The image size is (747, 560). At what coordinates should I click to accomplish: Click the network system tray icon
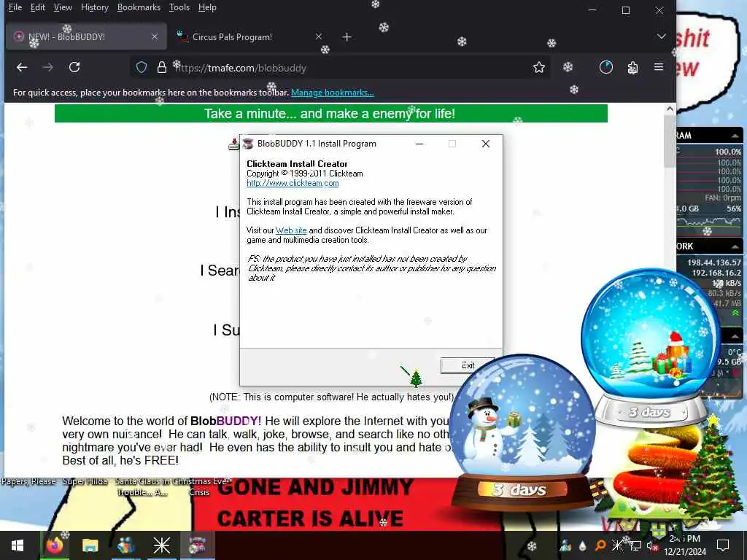coord(635,545)
